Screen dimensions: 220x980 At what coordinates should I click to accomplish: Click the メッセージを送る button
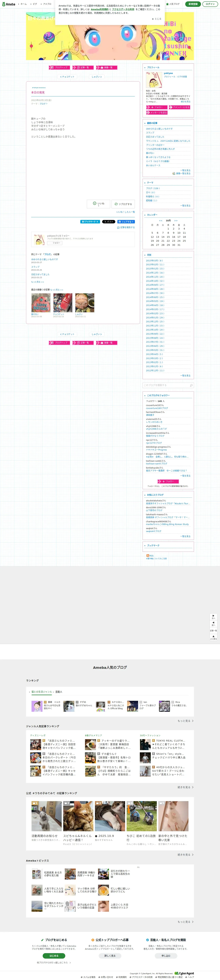tap(157, 113)
